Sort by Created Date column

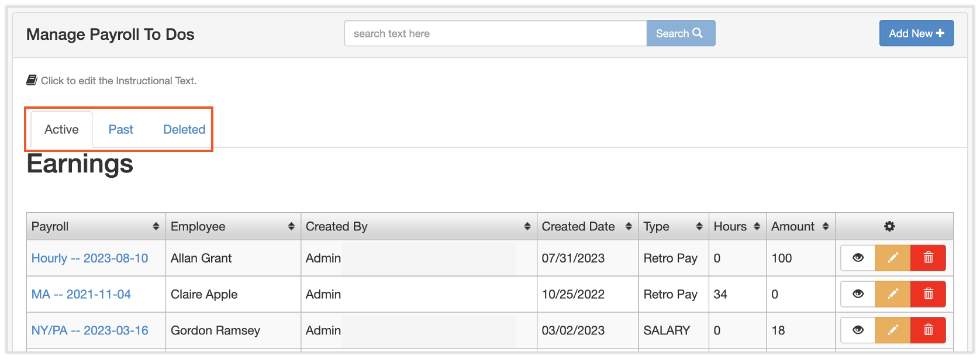click(x=629, y=226)
